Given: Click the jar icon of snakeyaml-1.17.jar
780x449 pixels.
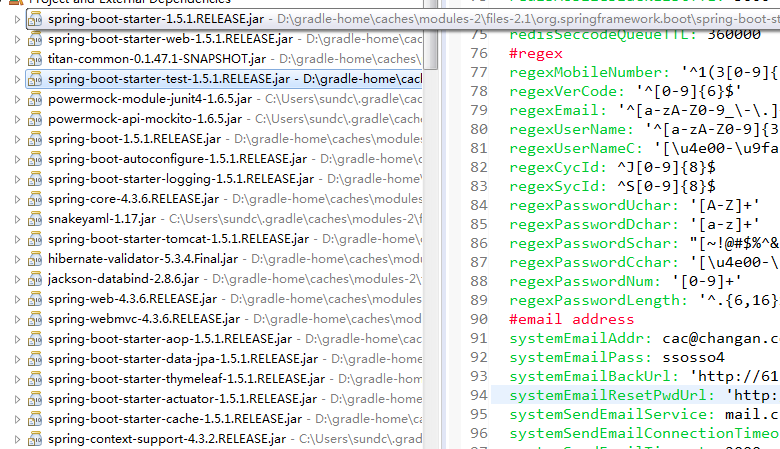Looking at the screenshot, I should [x=35, y=219].
